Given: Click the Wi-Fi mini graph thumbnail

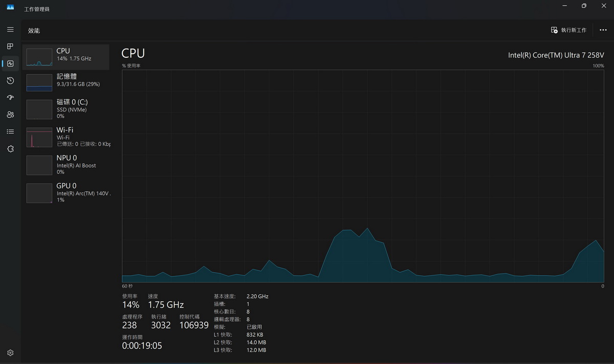Looking at the screenshot, I should [39, 137].
